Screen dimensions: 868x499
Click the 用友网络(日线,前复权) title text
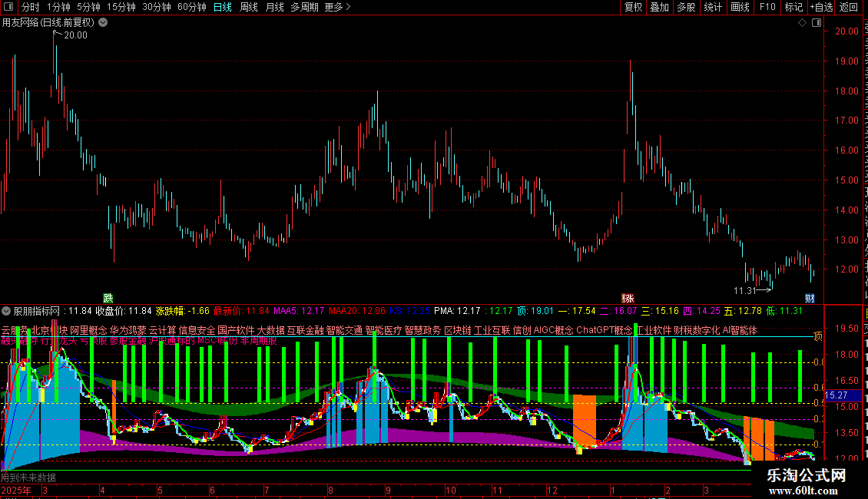click(x=48, y=23)
